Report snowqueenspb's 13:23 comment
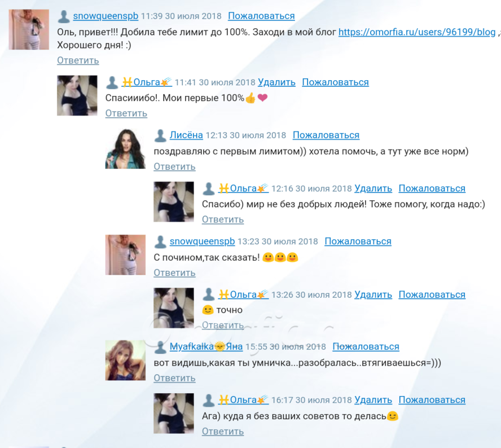 pyautogui.click(x=358, y=241)
